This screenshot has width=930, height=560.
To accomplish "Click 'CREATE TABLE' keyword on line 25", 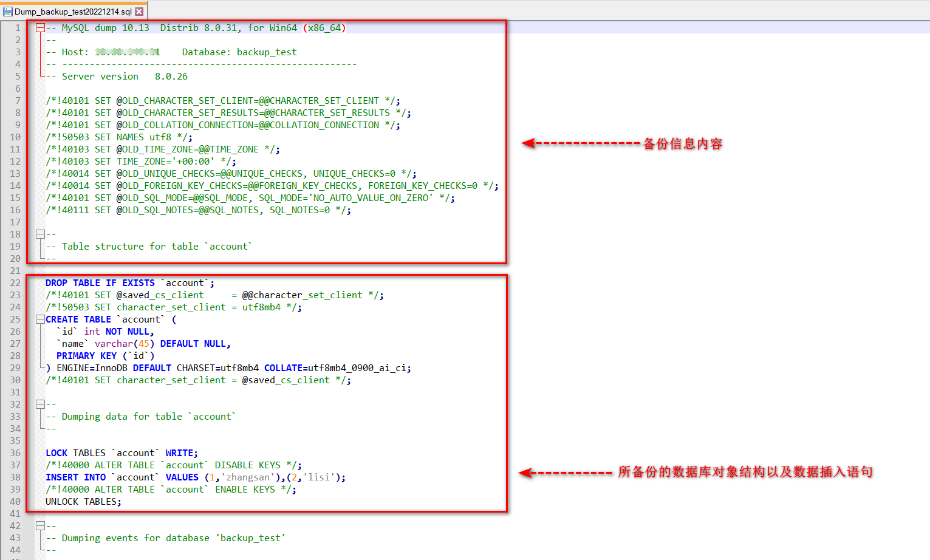I will (78, 319).
